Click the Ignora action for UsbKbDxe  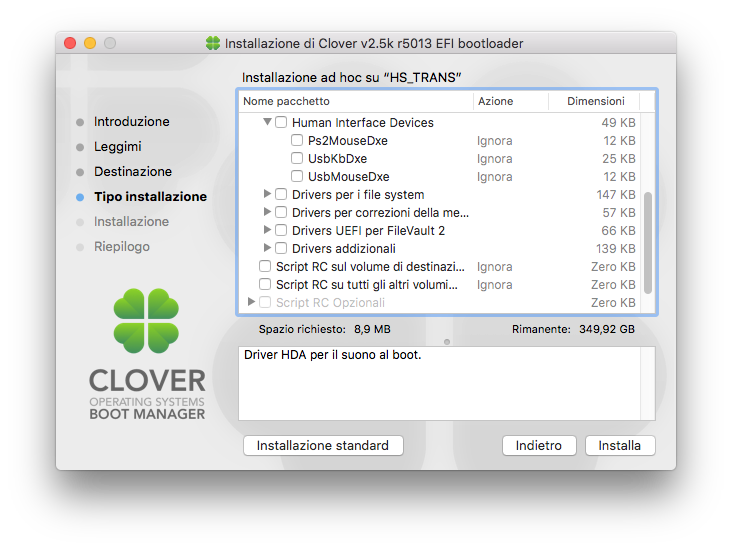click(x=494, y=159)
